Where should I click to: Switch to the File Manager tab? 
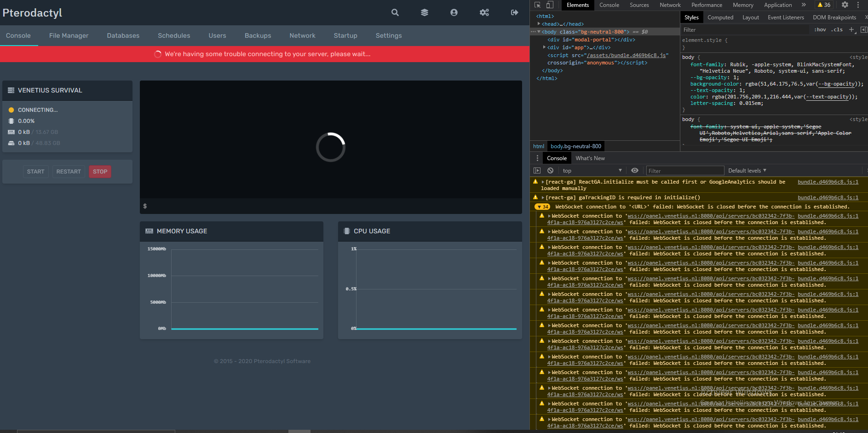(x=69, y=35)
